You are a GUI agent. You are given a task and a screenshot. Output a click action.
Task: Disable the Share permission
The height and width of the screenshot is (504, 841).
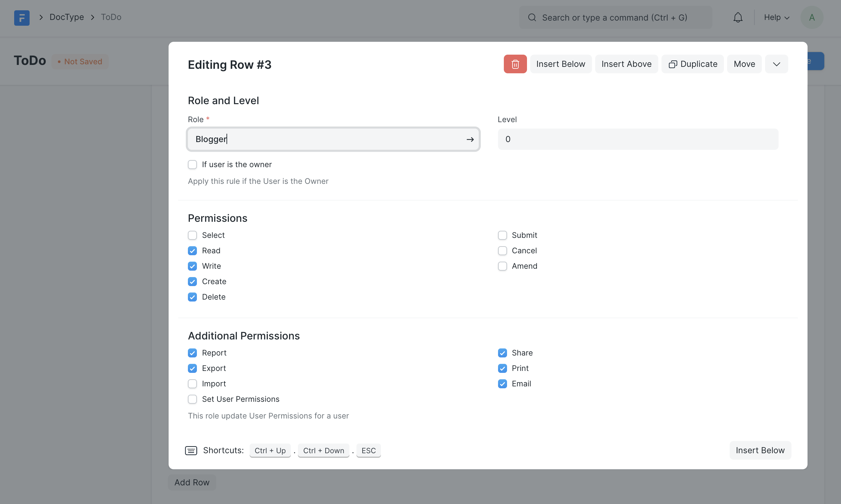pyautogui.click(x=503, y=353)
